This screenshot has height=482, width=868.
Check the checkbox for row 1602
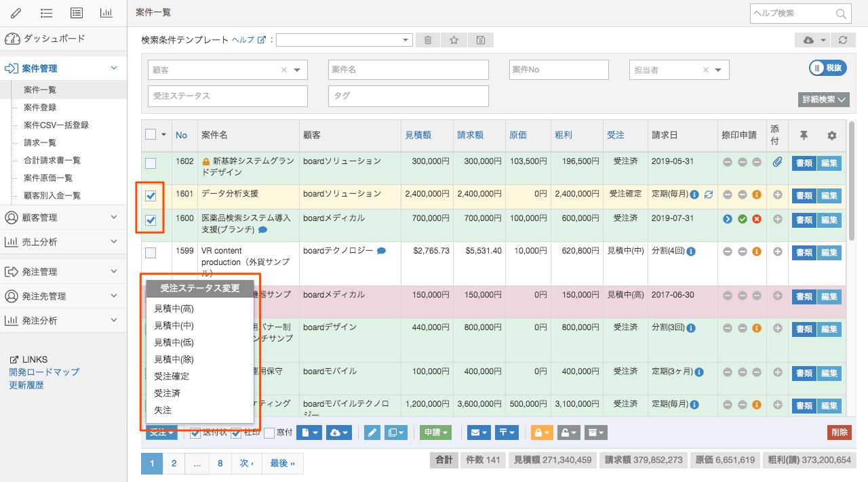151,163
